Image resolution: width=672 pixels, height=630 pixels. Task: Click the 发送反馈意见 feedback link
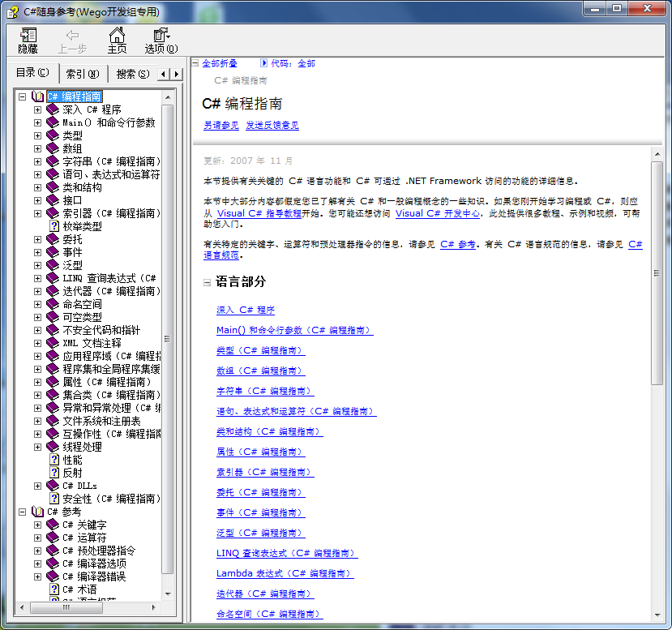pos(273,127)
